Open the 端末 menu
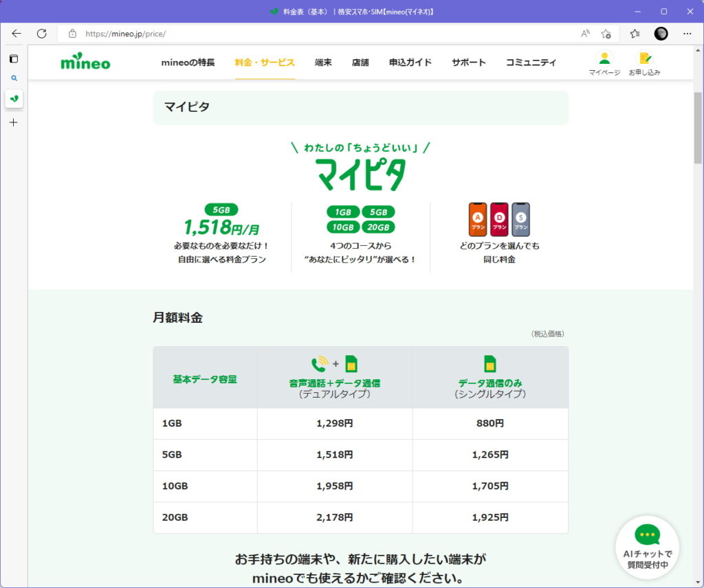The height and width of the screenshot is (588, 704). click(323, 63)
